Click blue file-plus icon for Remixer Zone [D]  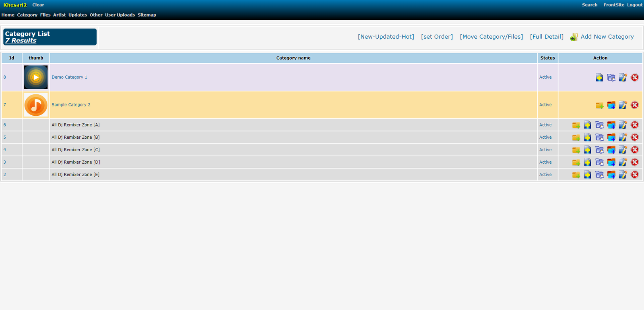pos(588,162)
